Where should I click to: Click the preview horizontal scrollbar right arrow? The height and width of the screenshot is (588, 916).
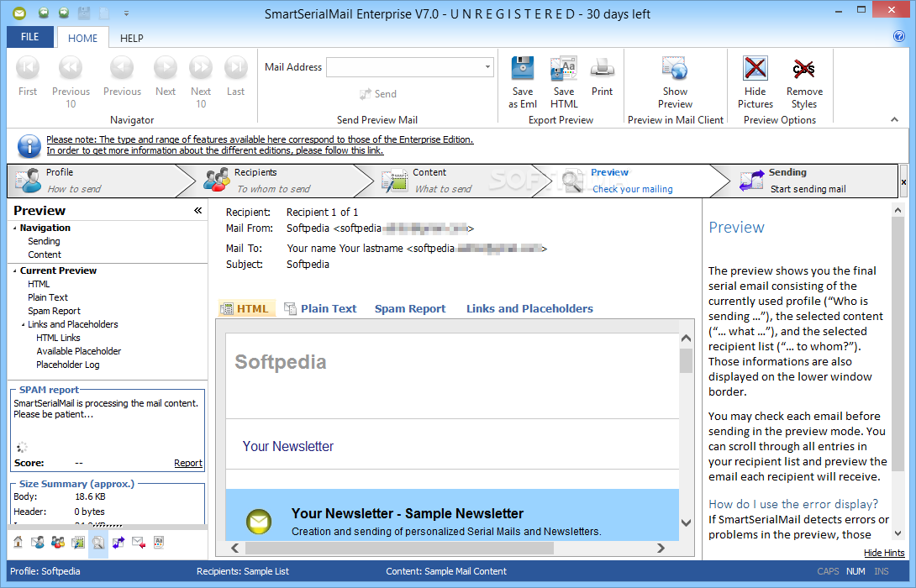pos(661,548)
